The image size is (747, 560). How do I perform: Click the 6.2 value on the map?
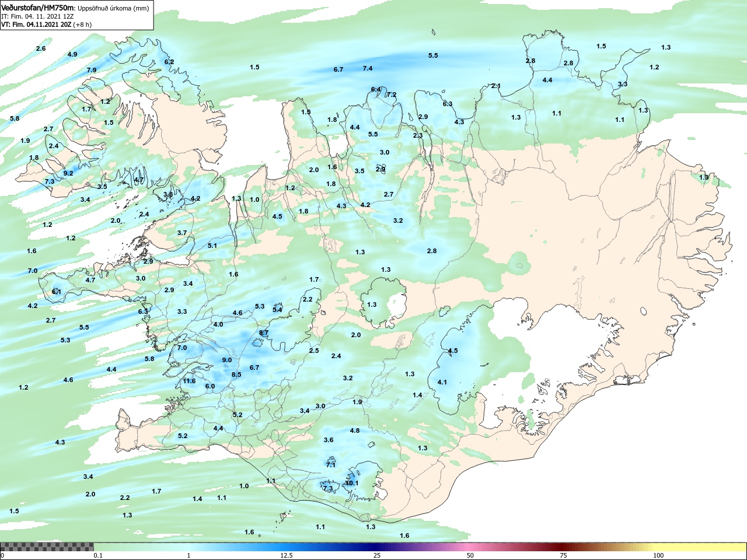point(169,62)
